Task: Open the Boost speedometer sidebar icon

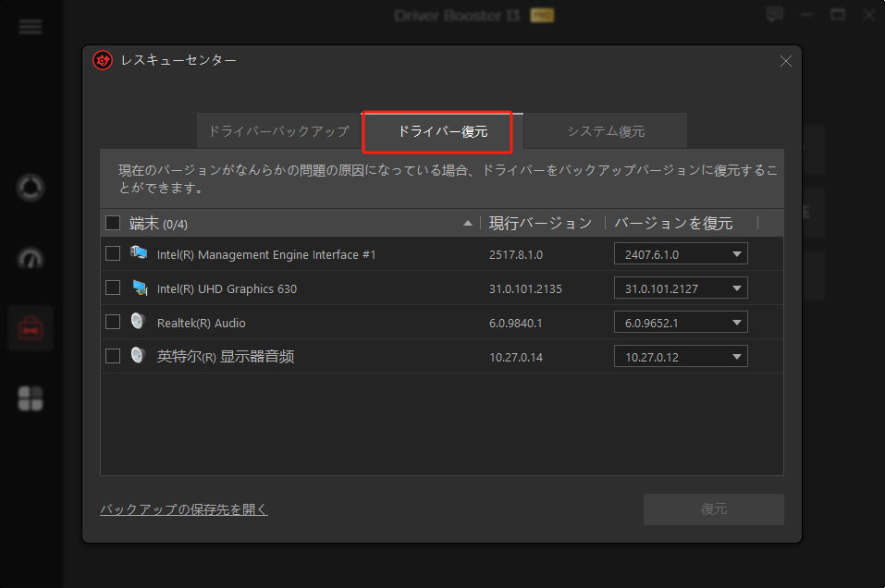Action: click(31, 259)
